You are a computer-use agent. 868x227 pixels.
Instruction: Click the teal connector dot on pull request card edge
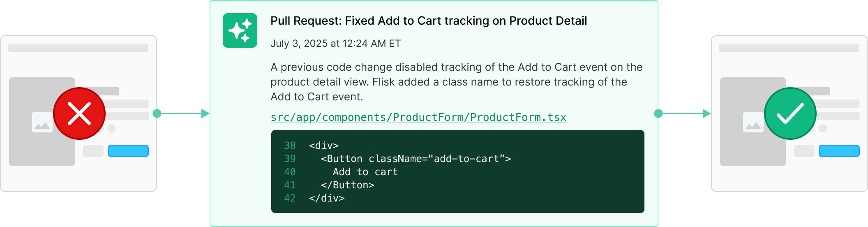click(x=658, y=113)
